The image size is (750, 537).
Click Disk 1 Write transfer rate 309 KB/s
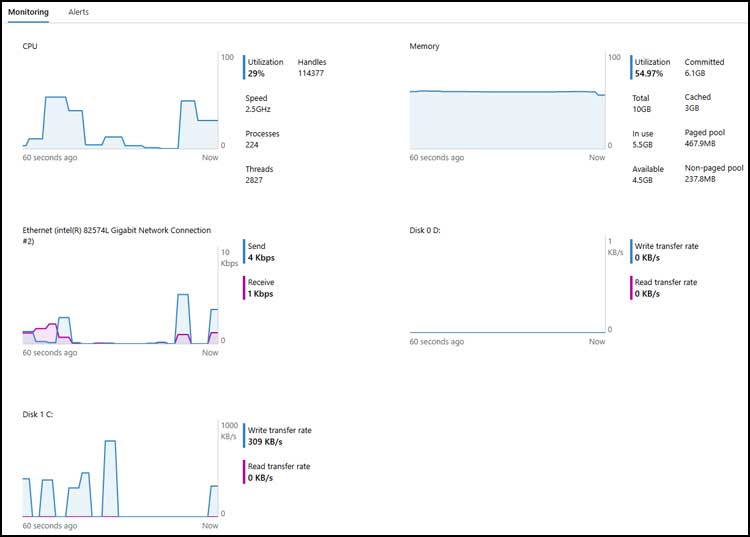click(265, 442)
